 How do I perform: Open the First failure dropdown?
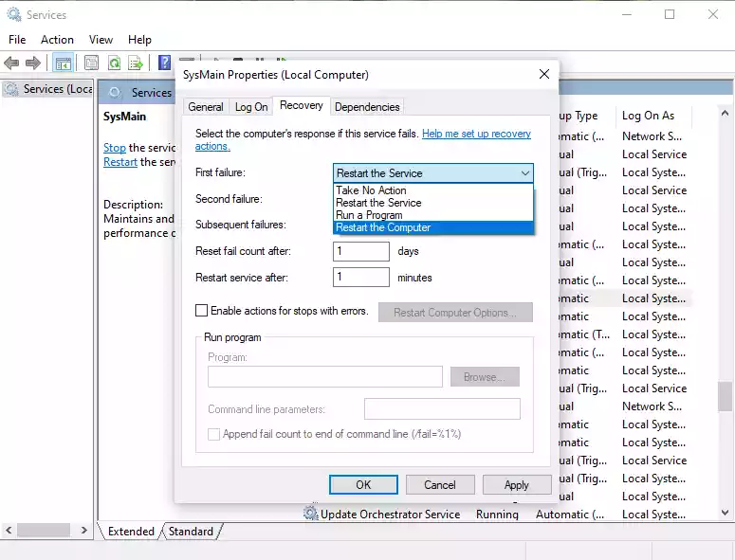(433, 173)
